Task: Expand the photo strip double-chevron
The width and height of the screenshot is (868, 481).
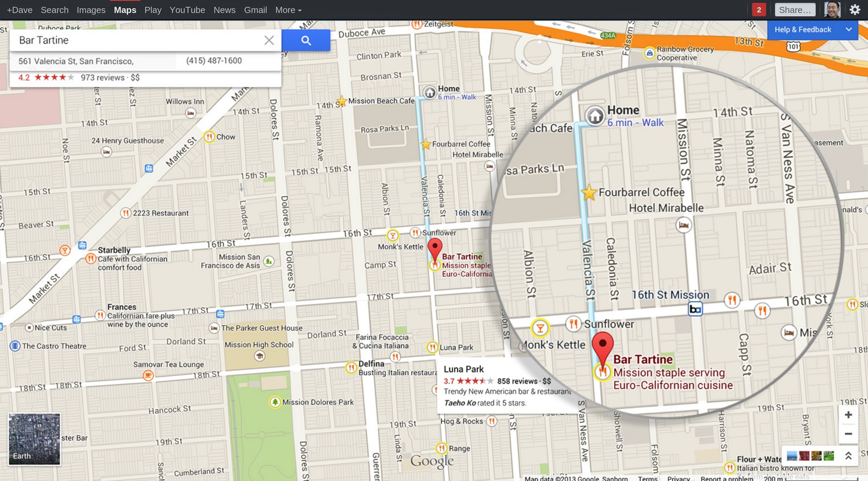Action: click(848, 456)
